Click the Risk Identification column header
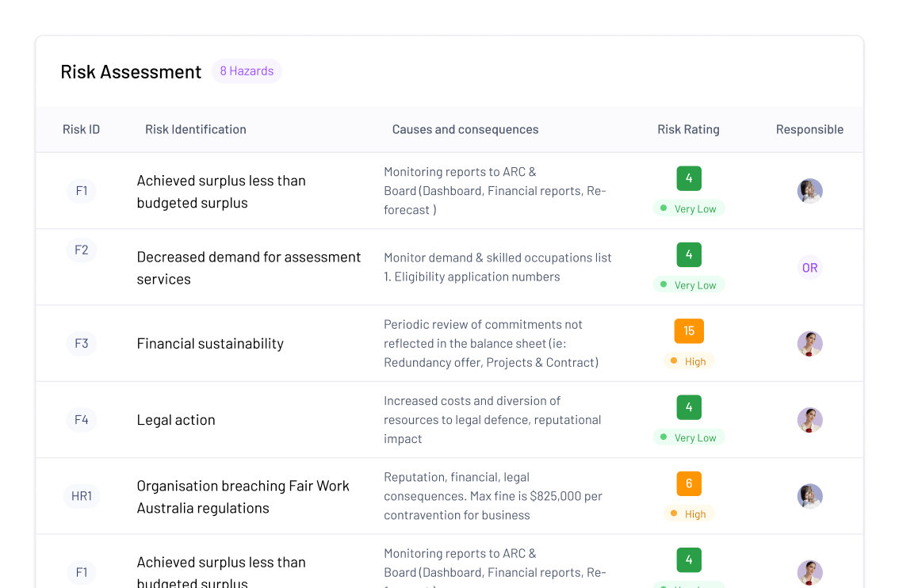 [195, 129]
